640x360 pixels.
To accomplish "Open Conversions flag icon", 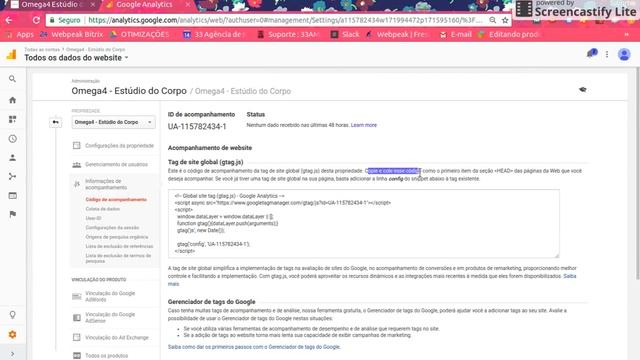I will pyautogui.click(x=12, y=214).
